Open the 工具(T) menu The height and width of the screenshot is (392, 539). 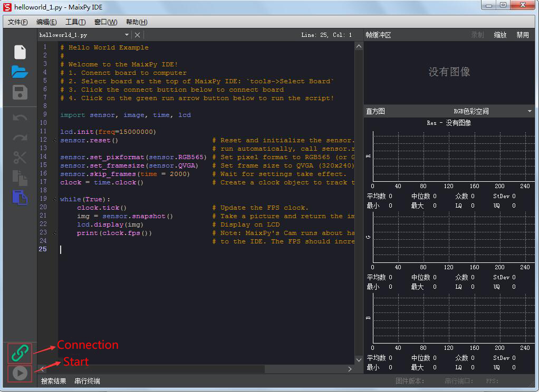(x=75, y=22)
